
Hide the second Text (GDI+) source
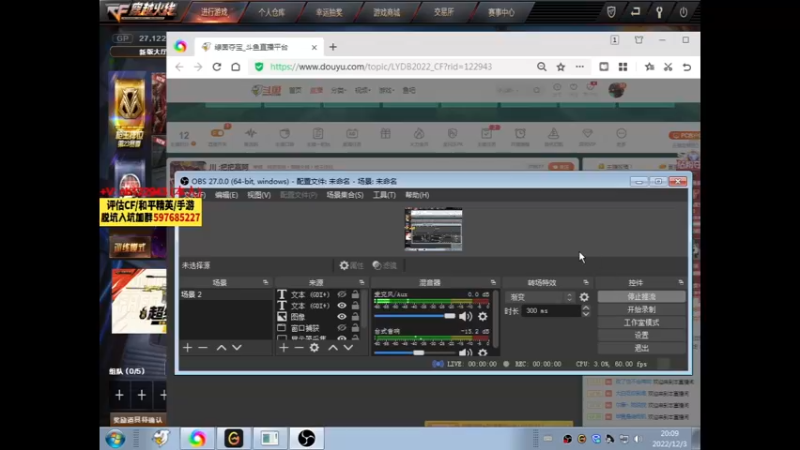coord(342,306)
